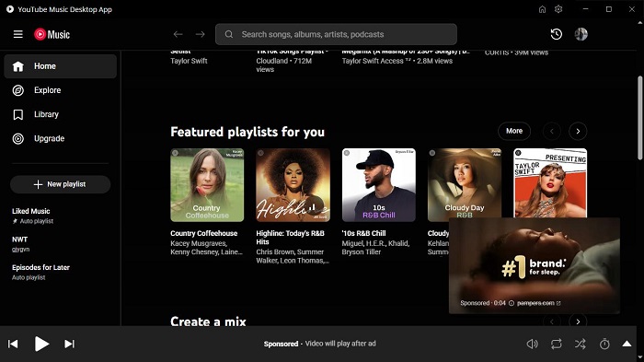The height and width of the screenshot is (362, 644).
Task: Play the current track
Action: pos(41,344)
